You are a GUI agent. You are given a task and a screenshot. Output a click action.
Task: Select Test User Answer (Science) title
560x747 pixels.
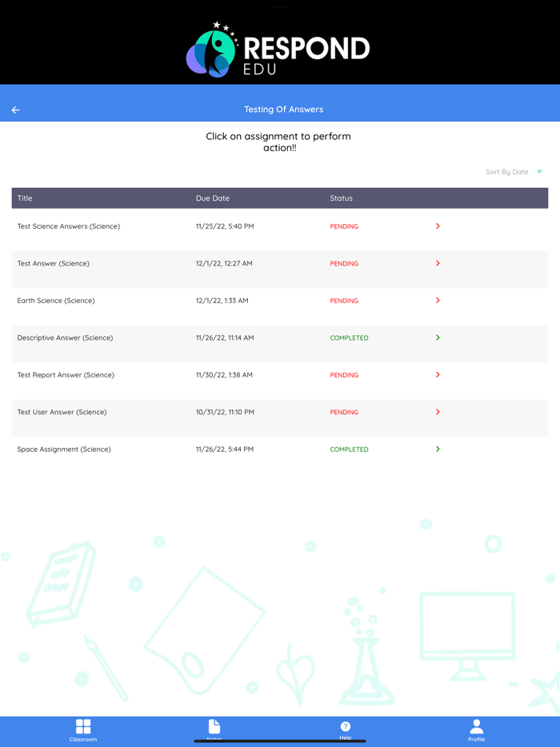click(62, 412)
